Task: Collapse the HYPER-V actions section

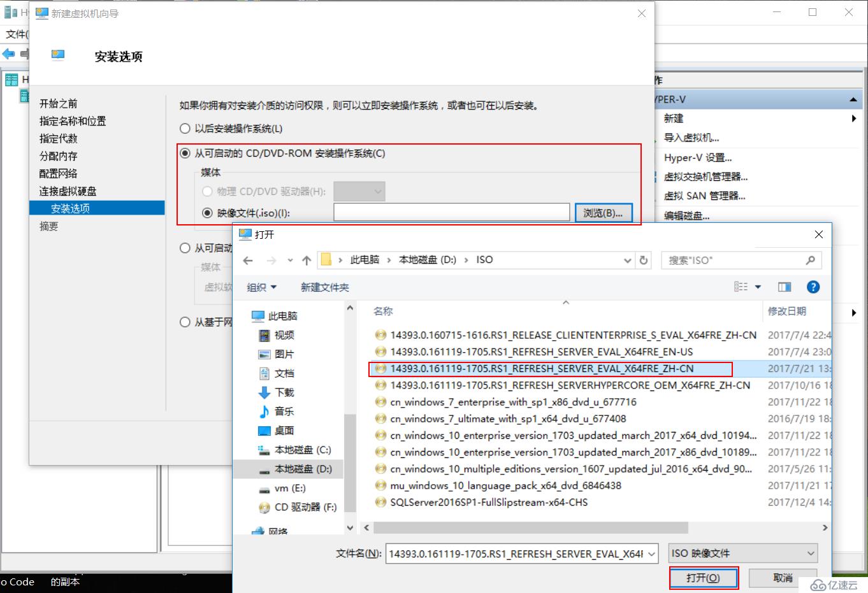Action: click(x=853, y=100)
